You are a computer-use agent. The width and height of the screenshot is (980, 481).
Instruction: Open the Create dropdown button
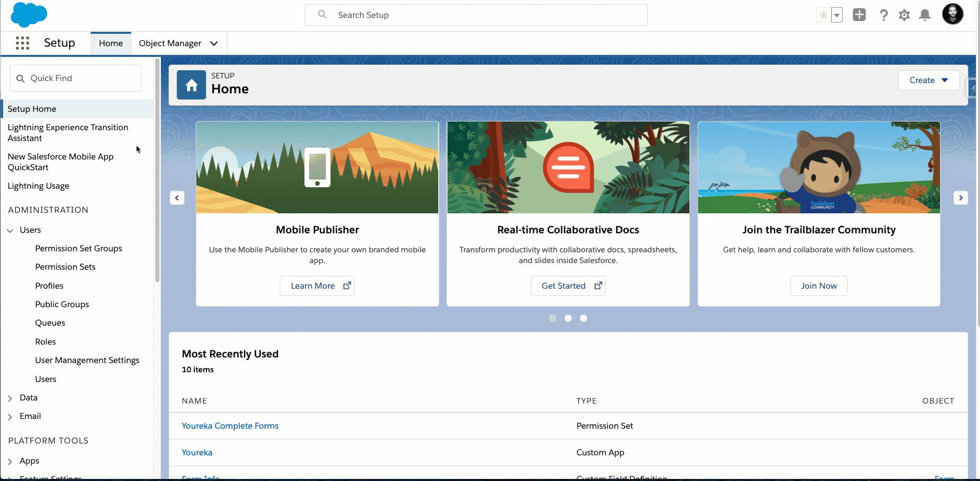pyautogui.click(x=929, y=80)
